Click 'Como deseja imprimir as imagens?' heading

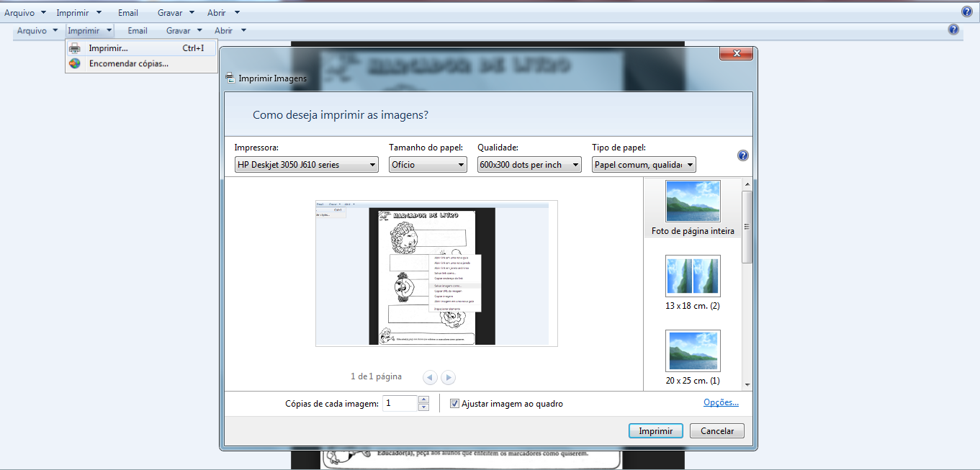click(x=341, y=115)
